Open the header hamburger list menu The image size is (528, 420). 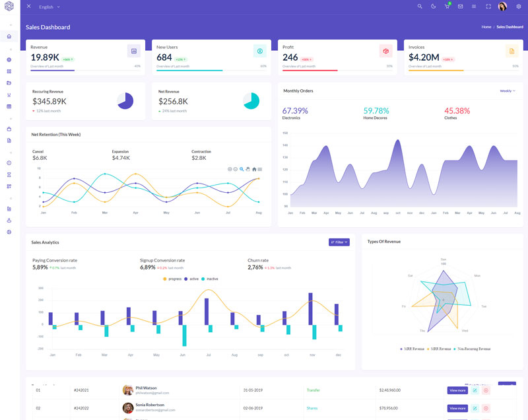click(474, 7)
